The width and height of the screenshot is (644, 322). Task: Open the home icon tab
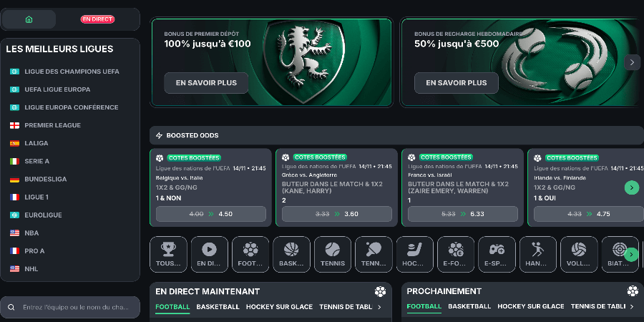click(x=29, y=19)
